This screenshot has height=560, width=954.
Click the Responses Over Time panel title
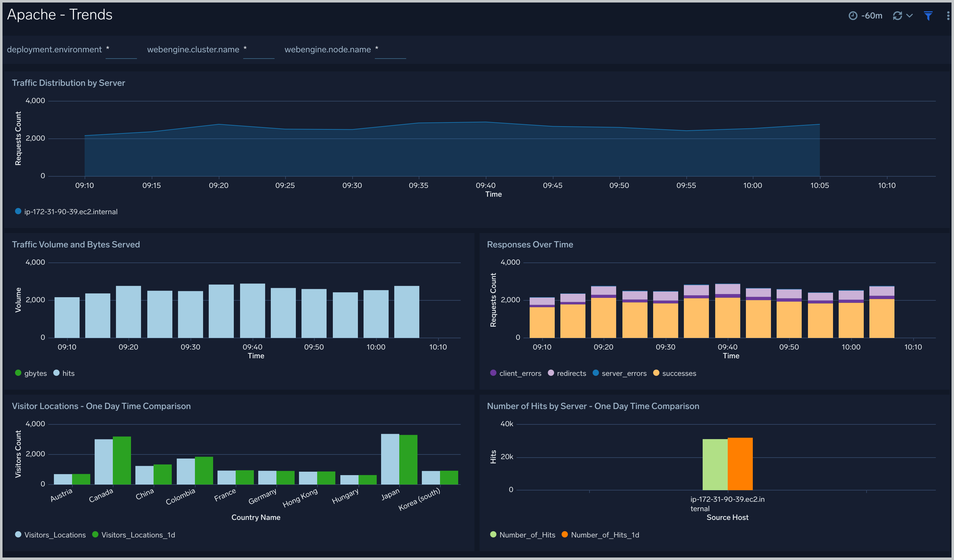pos(530,244)
